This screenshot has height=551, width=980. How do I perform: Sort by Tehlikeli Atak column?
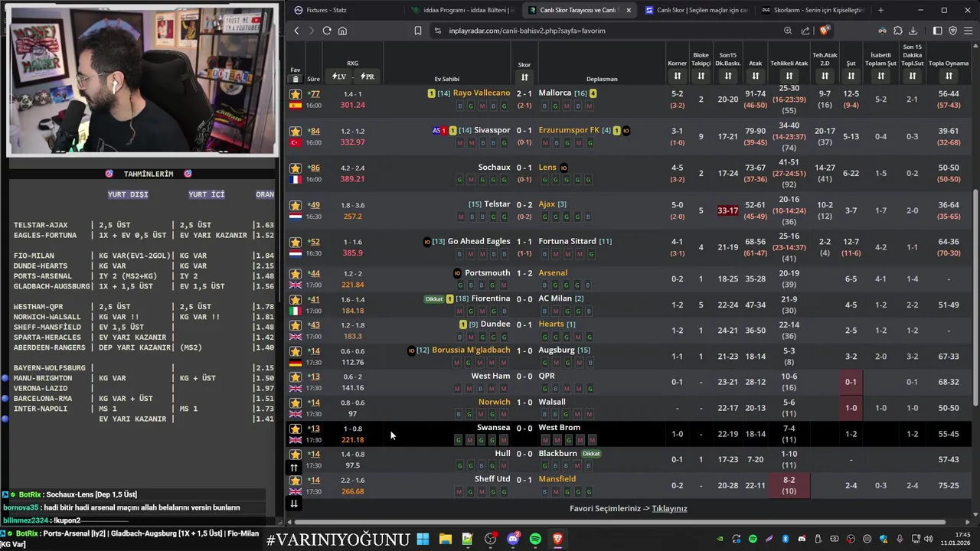coord(789,76)
